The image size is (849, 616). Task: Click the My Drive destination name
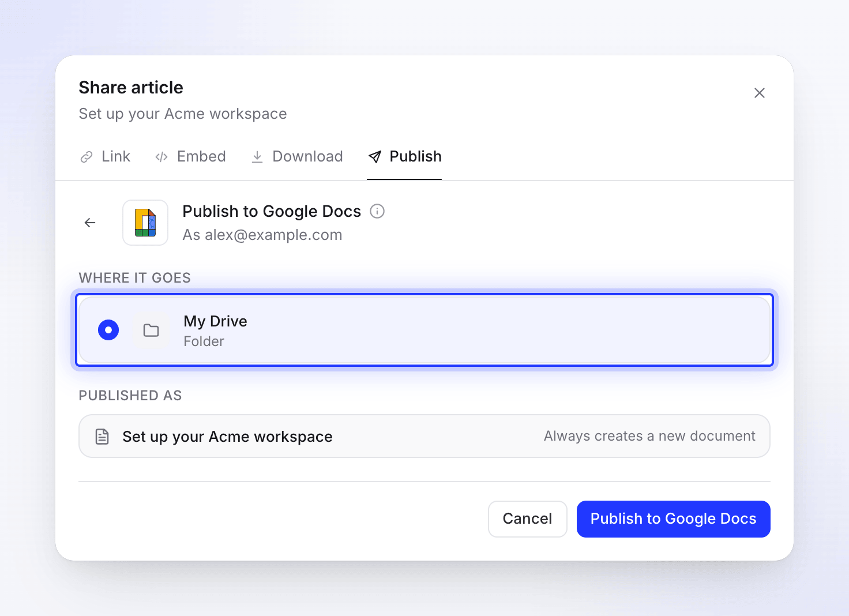pyautogui.click(x=216, y=321)
